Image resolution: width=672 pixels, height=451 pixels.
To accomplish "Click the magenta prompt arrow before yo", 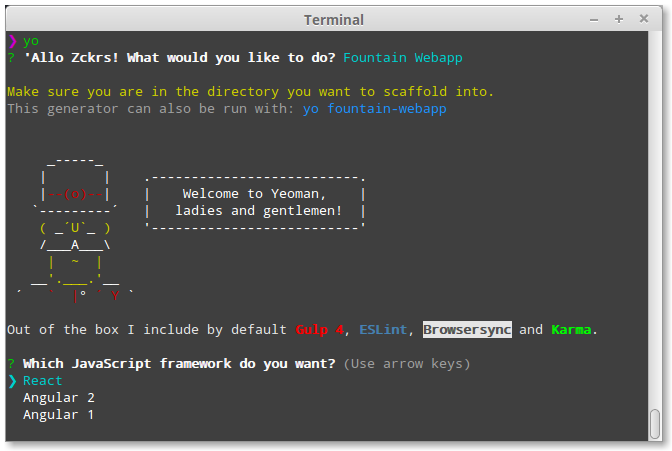I will [12, 41].
